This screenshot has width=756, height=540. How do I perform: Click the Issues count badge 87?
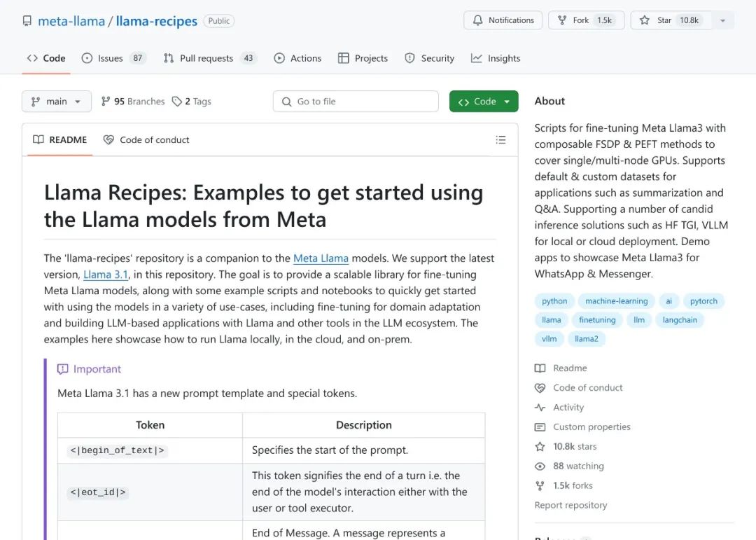[138, 58]
